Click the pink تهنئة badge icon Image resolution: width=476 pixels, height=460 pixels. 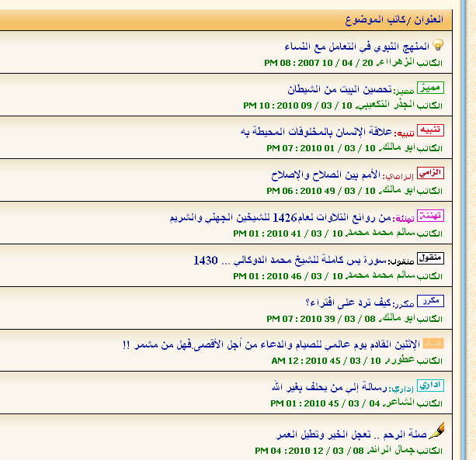tap(430, 216)
